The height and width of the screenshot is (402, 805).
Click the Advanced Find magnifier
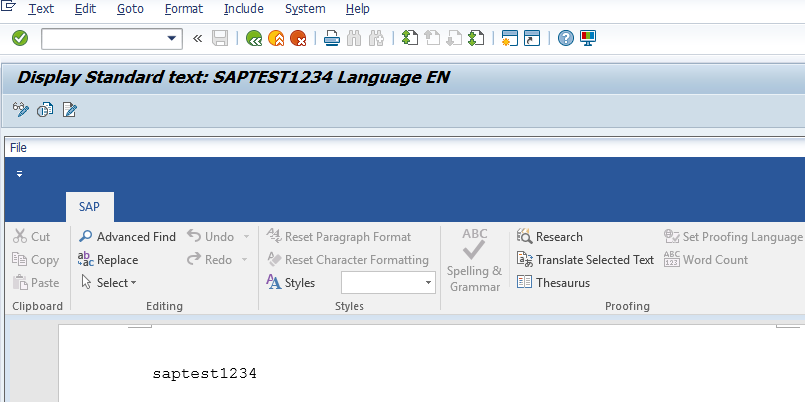pos(127,237)
